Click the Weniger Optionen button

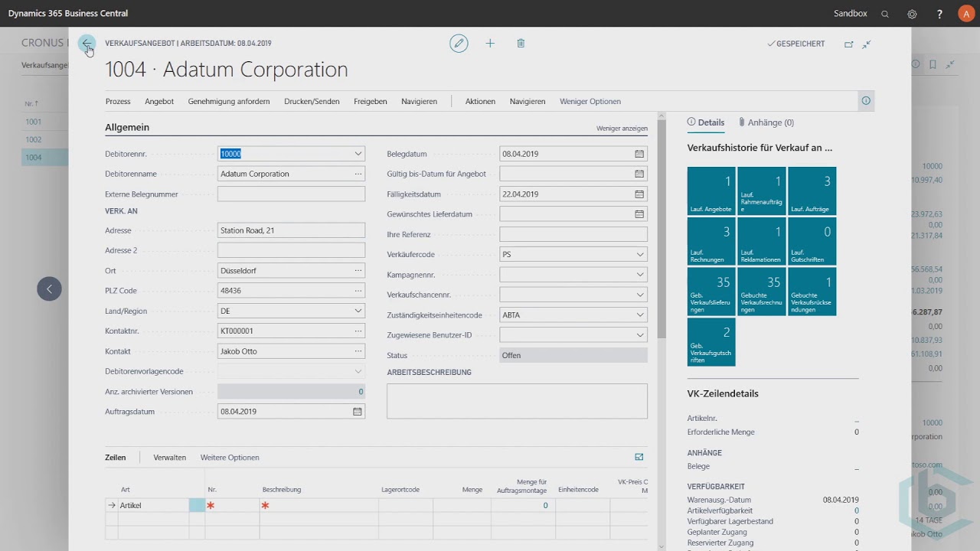tap(590, 101)
